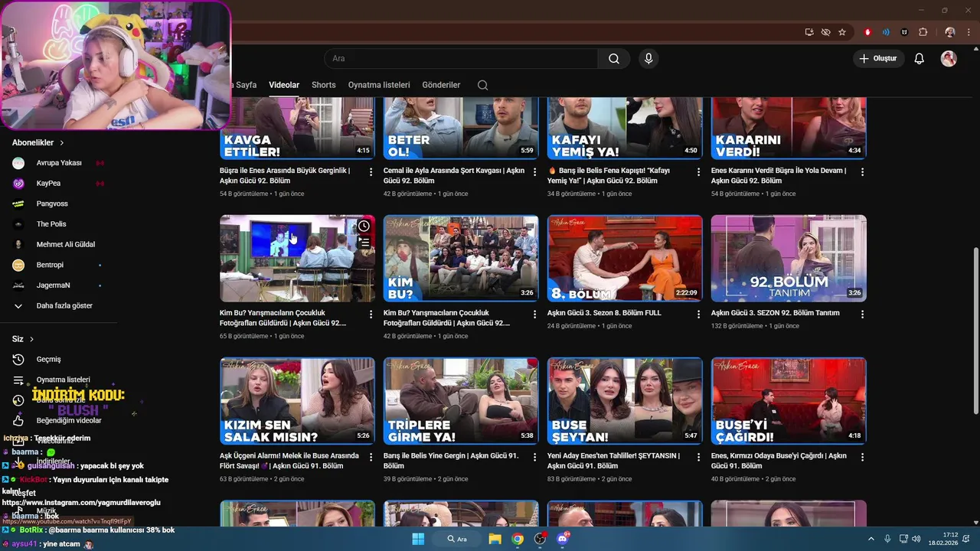The width and height of the screenshot is (980, 551).
Task: Open more options for Cemal ile Ayla video
Action: pos(534,172)
